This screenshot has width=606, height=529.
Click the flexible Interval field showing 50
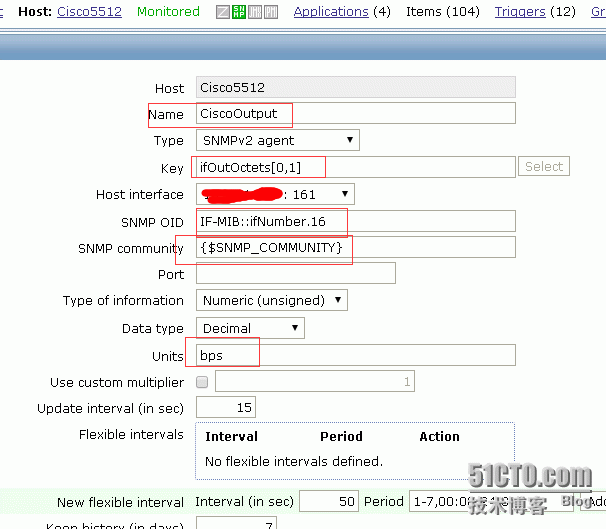tap(329, 501)
